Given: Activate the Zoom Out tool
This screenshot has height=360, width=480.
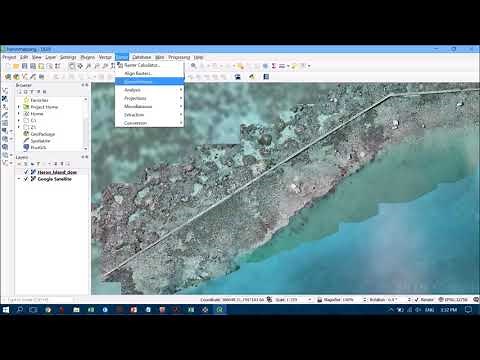Looking at the screenshot, I should (97, 66).
